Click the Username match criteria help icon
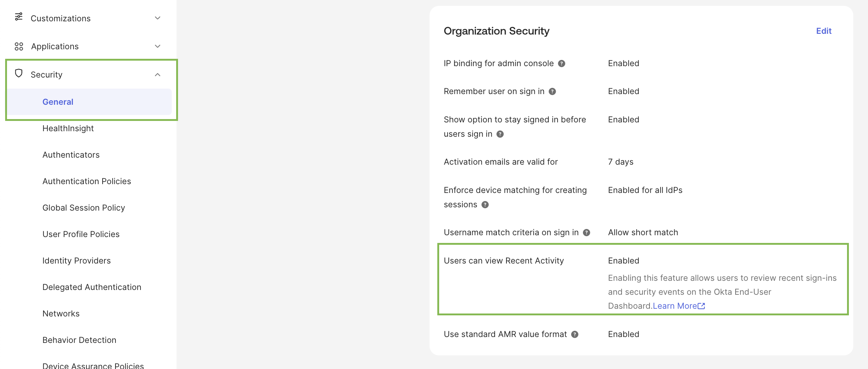 pyautogui.click(x=586, y=232)
